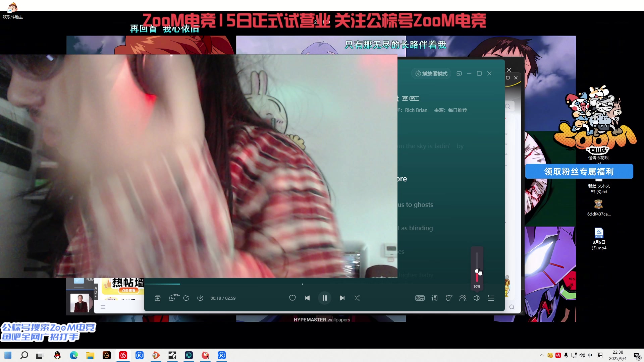Pause the playing song
Screen dimensions: 644x362
pyautogui.click(x=324, y=298)
